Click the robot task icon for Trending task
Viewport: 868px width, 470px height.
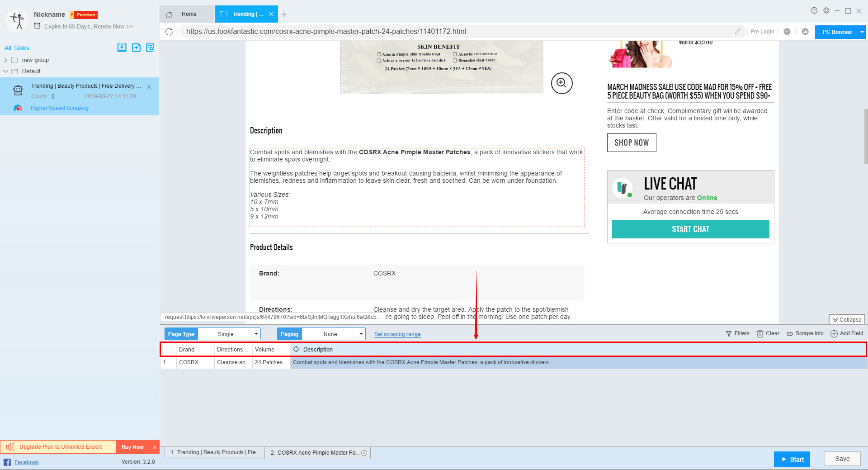tap(18, 90)
